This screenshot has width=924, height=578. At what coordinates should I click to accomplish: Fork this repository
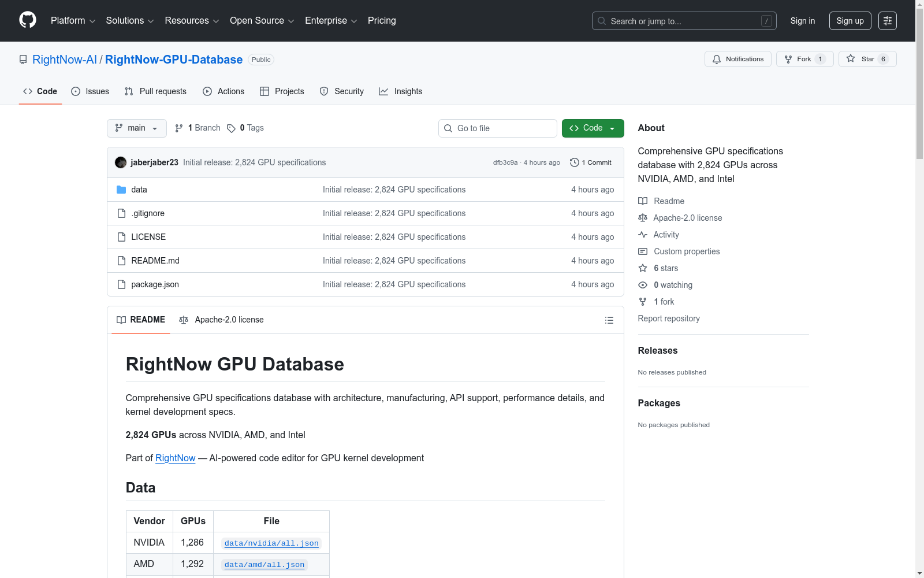coord(804,59)
